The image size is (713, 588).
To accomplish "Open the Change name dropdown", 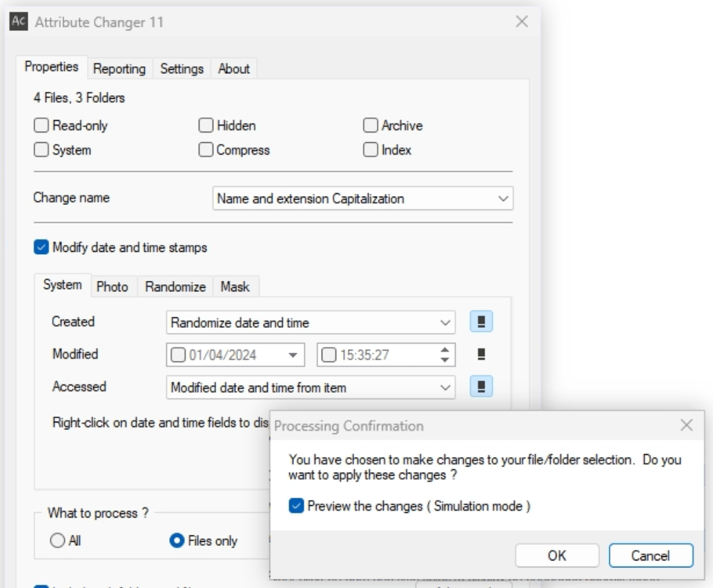I will coord(363,198).
